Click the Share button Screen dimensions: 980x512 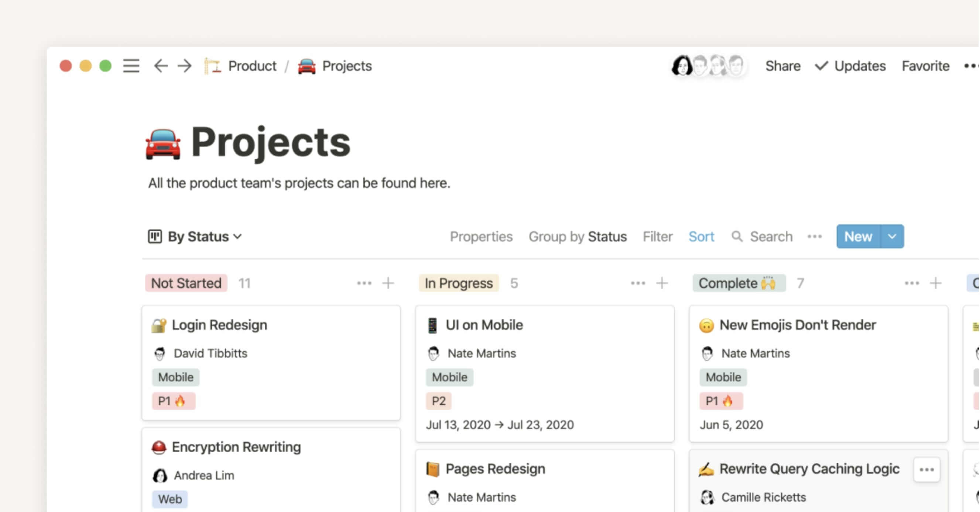[x=782, y=65]
